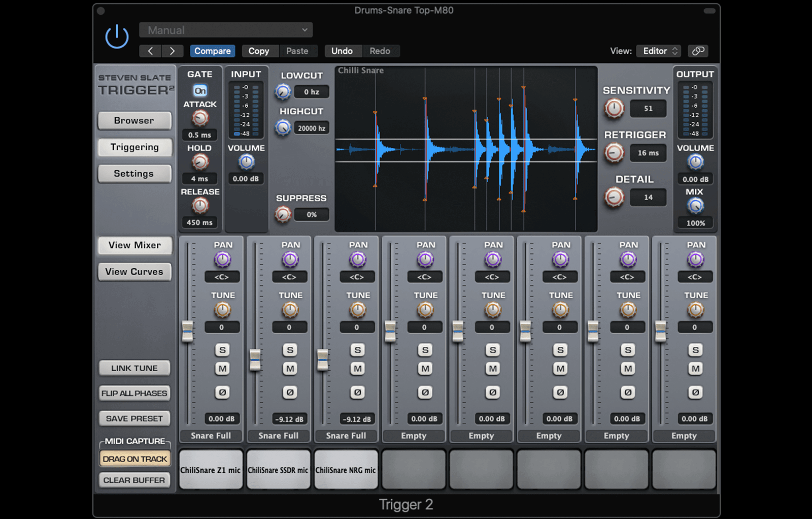Click the Highcut knob

coord(283,128)
